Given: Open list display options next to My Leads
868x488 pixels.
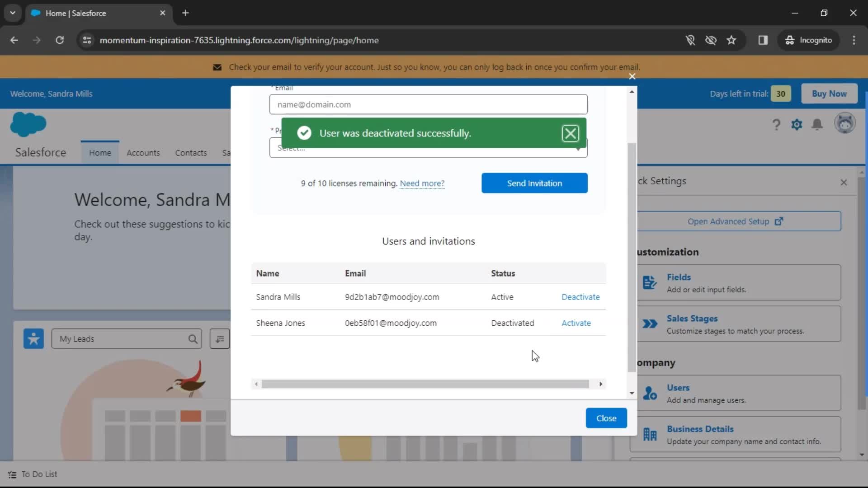Looking at the screenshot, I should pos(220,339).
